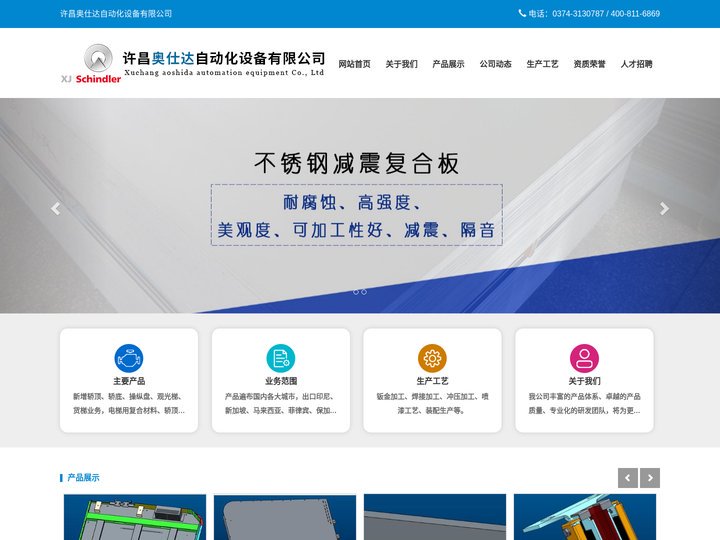Image resolution: width=720 pixels, height=540 pixels.
Task: Click 生产工艺 card title
Action: tap(432, 381)
